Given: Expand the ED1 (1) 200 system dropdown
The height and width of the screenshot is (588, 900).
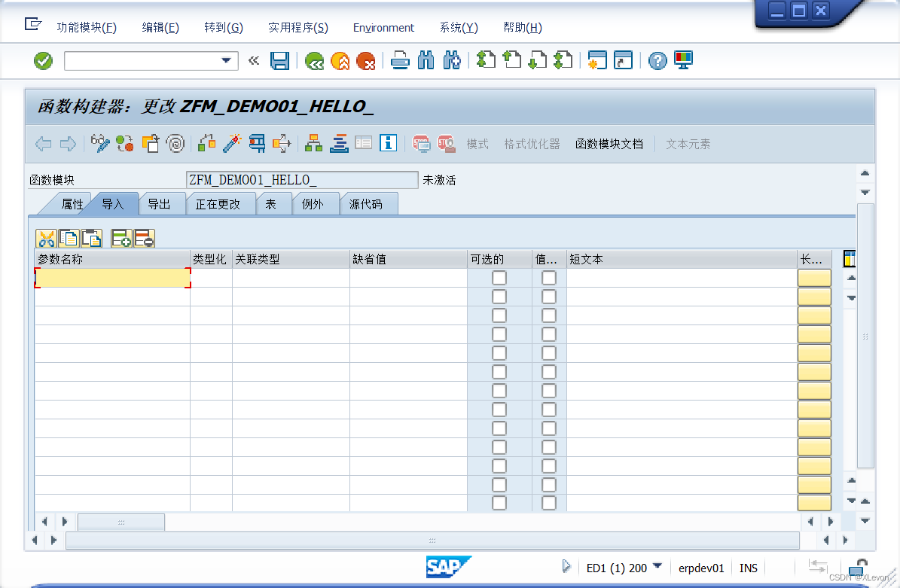Looking at the screenshot, I should click(x=657, y=567).
